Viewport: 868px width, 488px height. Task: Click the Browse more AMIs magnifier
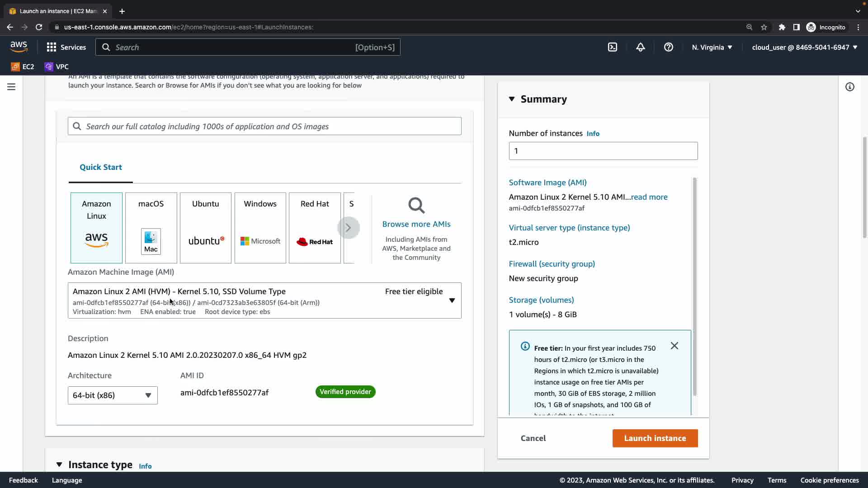416,206
